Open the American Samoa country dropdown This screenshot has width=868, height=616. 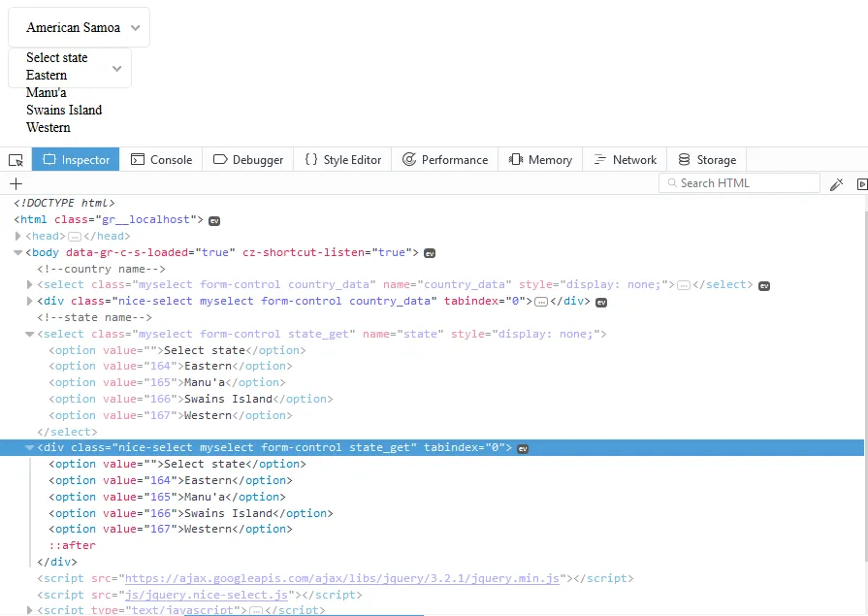[79, 27]
